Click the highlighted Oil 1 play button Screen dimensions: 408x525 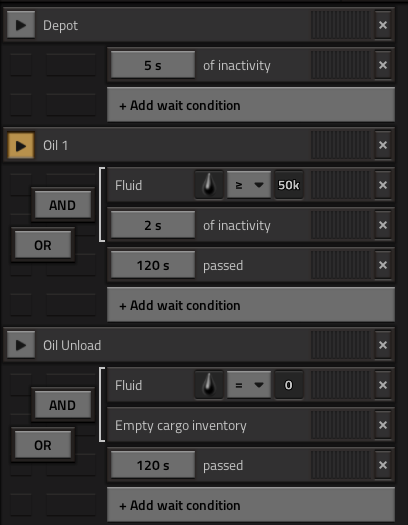coord(21,145)
